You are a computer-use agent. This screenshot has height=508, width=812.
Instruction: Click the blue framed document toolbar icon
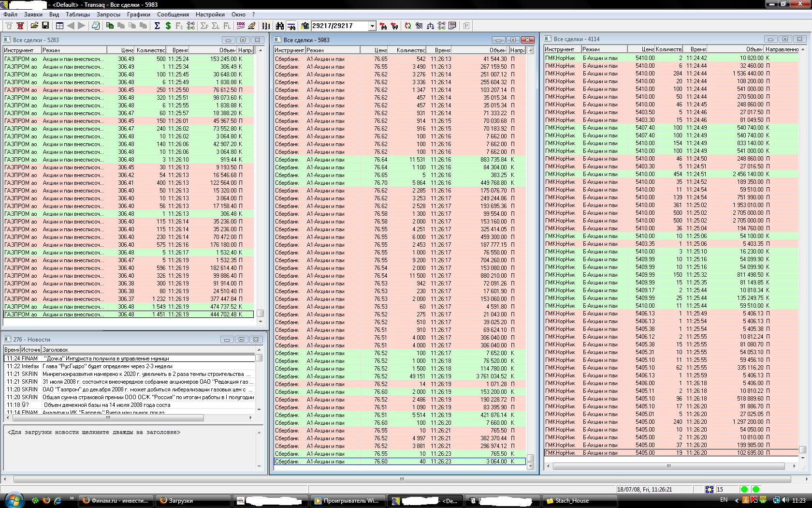click(x=452, y=26)
